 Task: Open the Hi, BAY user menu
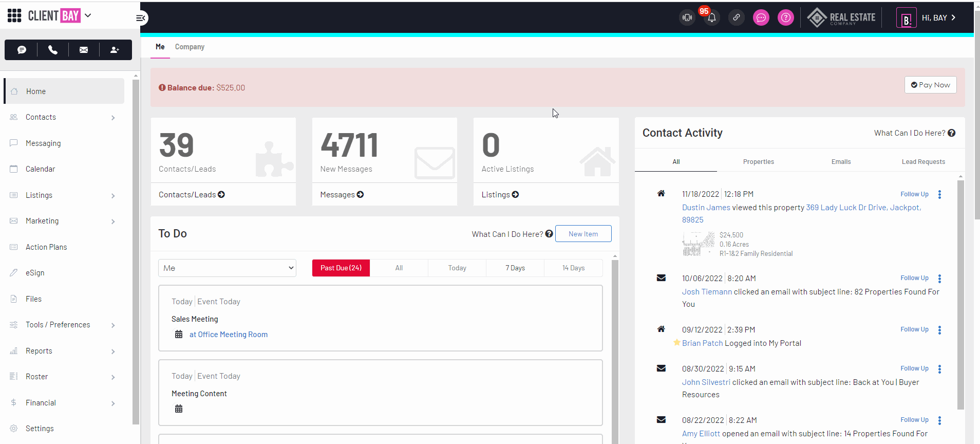coord(927,18)
